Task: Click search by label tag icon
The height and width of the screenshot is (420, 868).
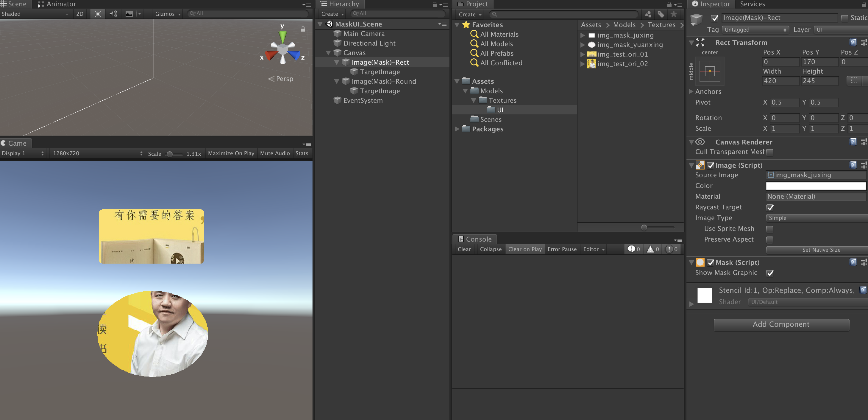Action: point(661,14)
